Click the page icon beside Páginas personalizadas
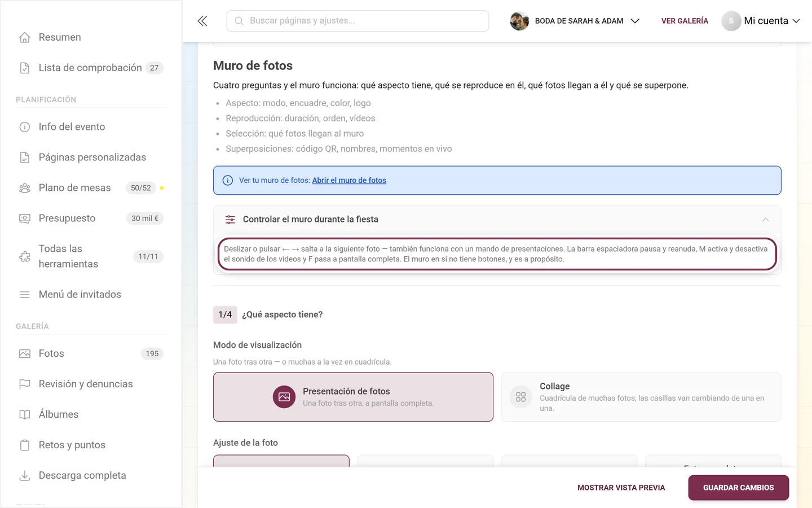The height and width of the screenshot is (508, 812). (x=25, y=157)
